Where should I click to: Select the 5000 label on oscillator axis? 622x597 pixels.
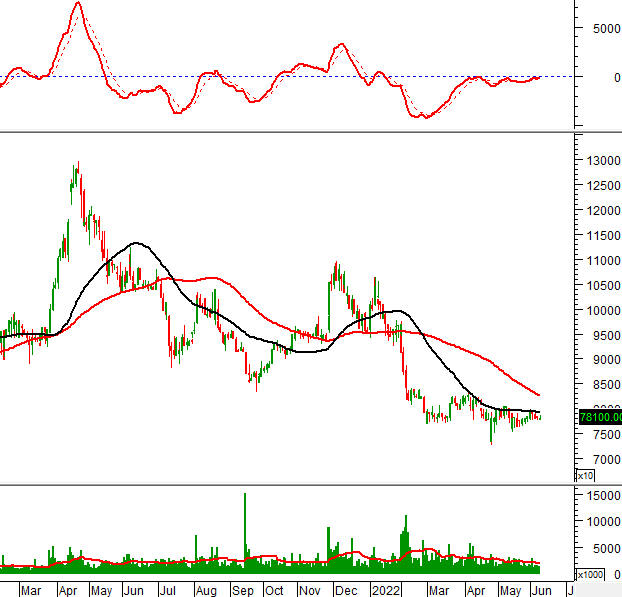pyautogui.click(x=602, y=28)
